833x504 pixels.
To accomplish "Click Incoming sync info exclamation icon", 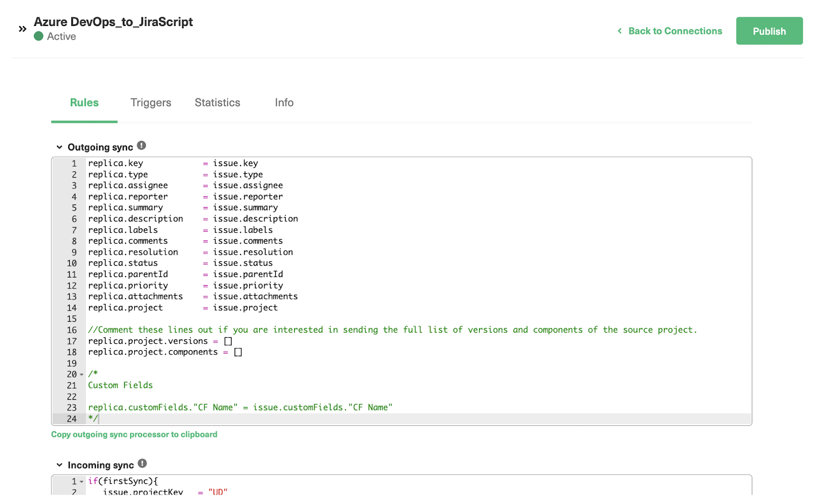I will coord(143,463).
